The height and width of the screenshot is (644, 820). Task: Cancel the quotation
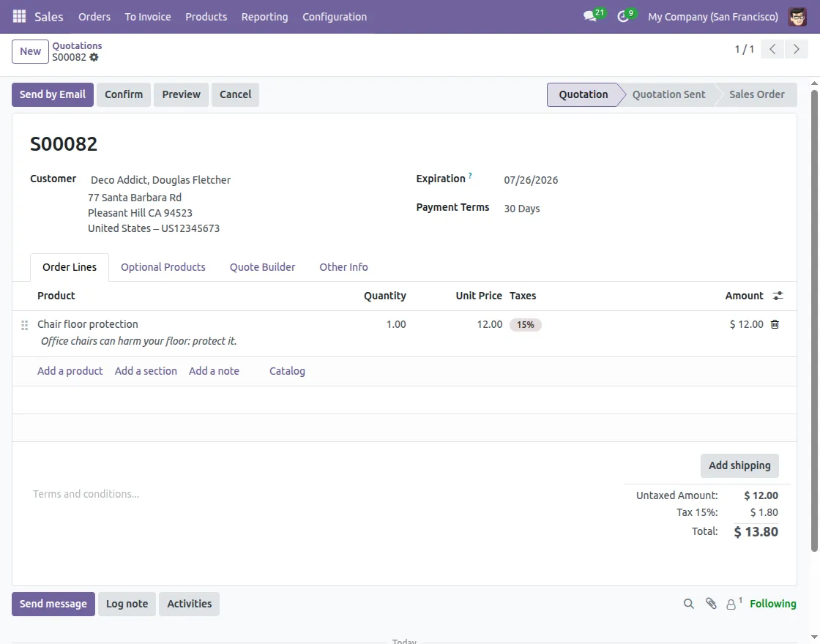[235, 94]
